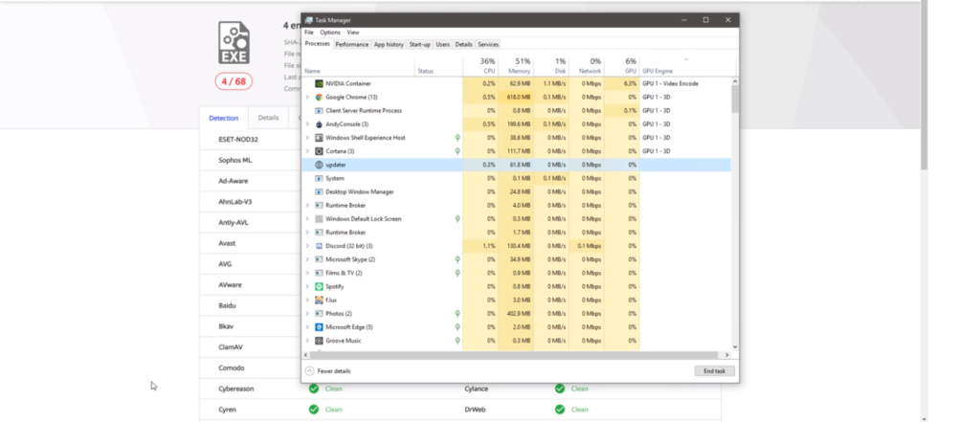Click the 4 / 68 detection ratio badge
This screenshot has height=422, width=980.
coord(234,82)
